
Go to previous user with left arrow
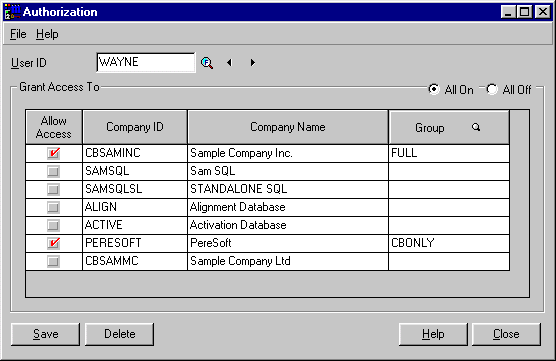(x=229, y=63)
